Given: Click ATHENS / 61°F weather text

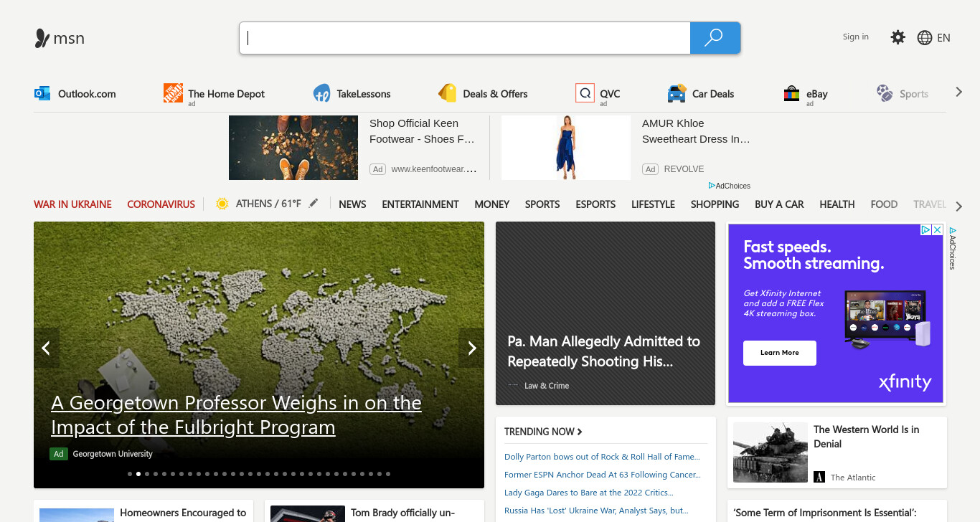Looking at the screenshot, I should [268, 204].
